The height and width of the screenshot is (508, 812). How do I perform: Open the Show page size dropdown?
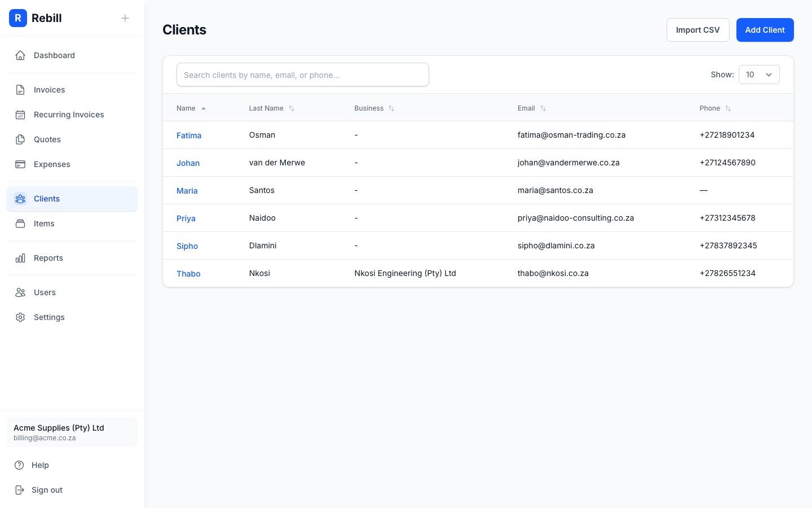[x=759, y=74]
